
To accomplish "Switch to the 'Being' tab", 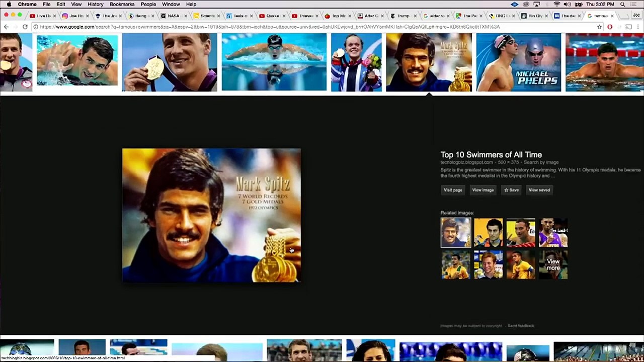I will click(x=140, y=16).
